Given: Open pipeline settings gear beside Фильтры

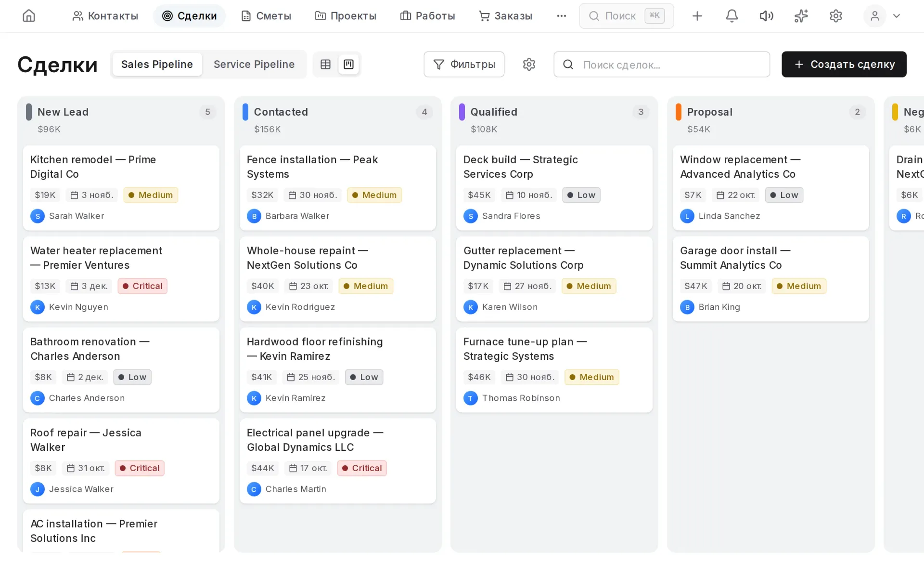Looking at the screenshot, I should tap(529, 64).
